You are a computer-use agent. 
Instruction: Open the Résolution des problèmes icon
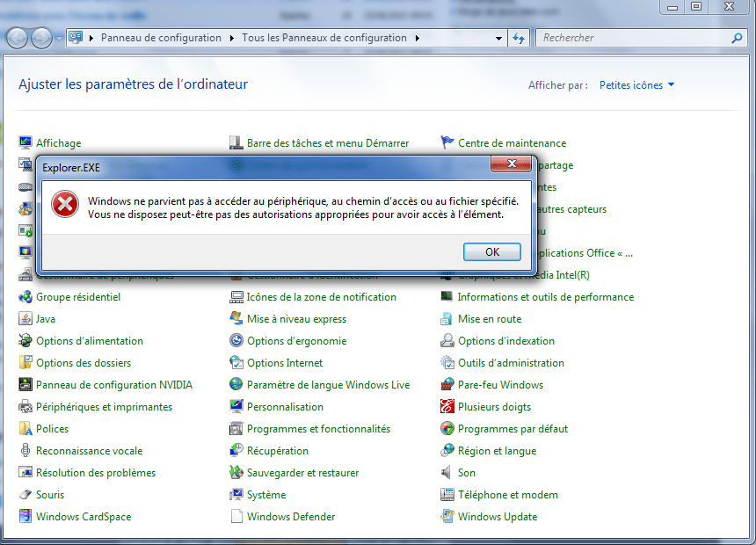[x=25, y=472]
